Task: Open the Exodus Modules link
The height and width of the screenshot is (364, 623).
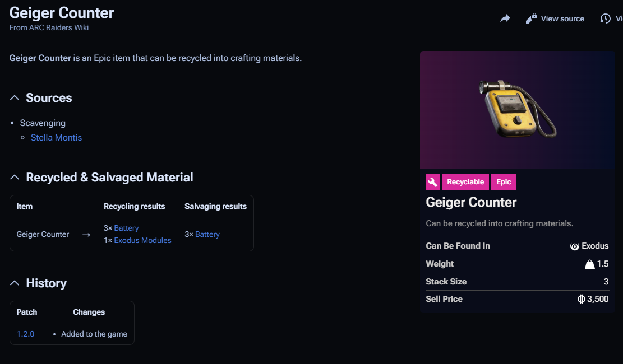Action: click(142, 240)
